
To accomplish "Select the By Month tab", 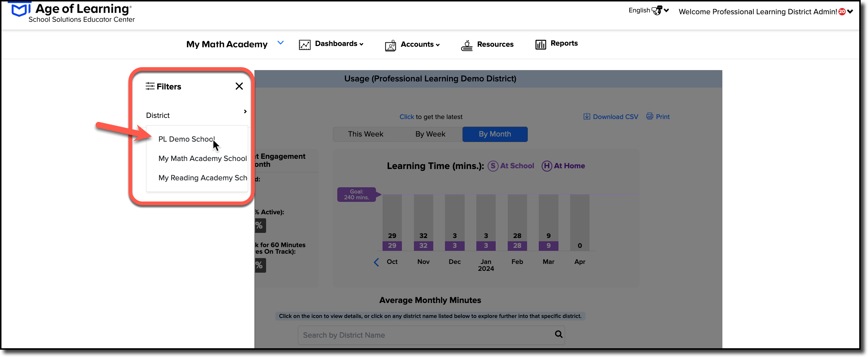I will tap(495, 134).
